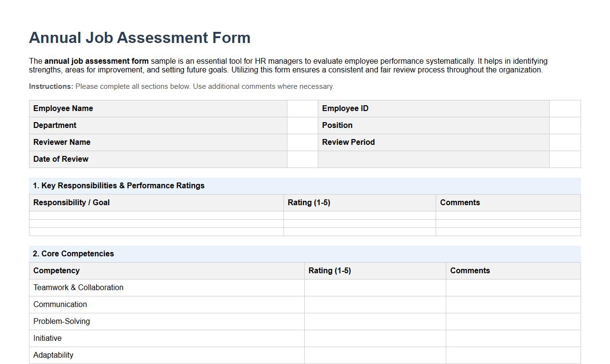Viewport: 610px width, 364px height.
Task: Click the Employee ID entry field
Action: pos(565,108)
